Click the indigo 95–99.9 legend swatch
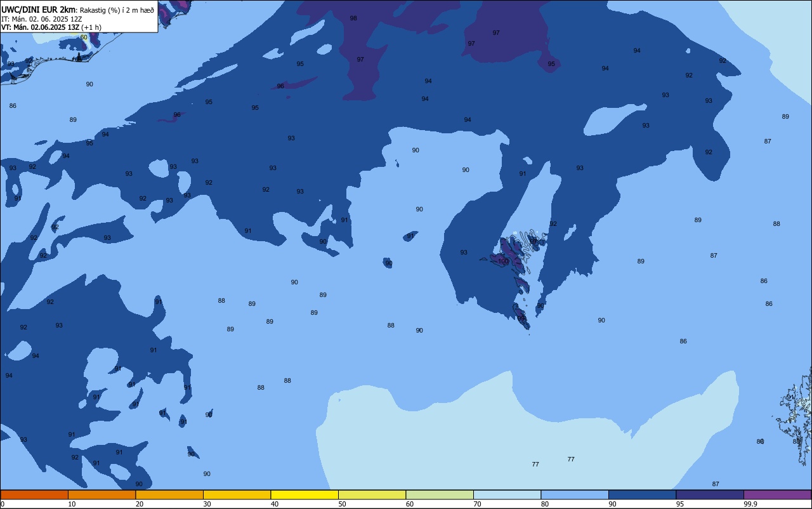Viewport: 812px width, 509px height. pos(710,494)
